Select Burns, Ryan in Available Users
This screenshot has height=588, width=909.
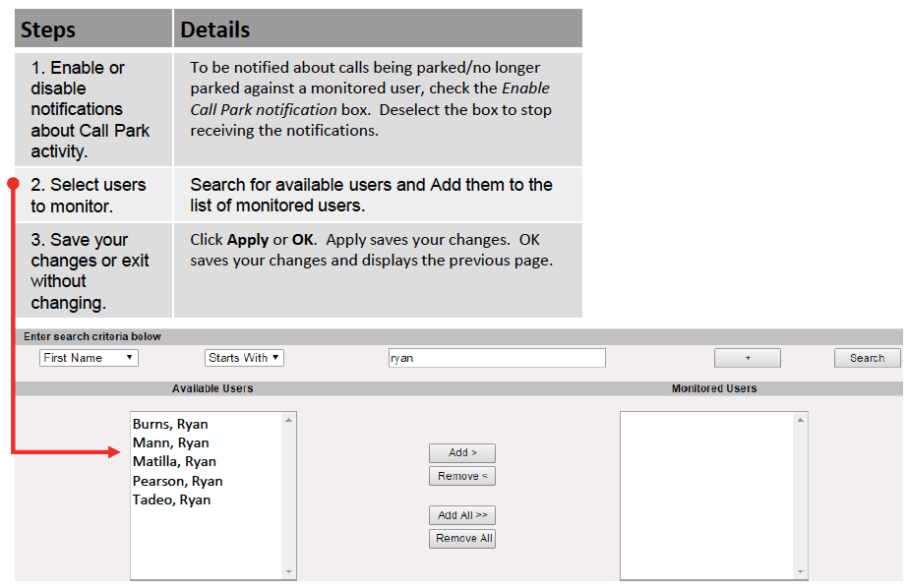[170, 425]
